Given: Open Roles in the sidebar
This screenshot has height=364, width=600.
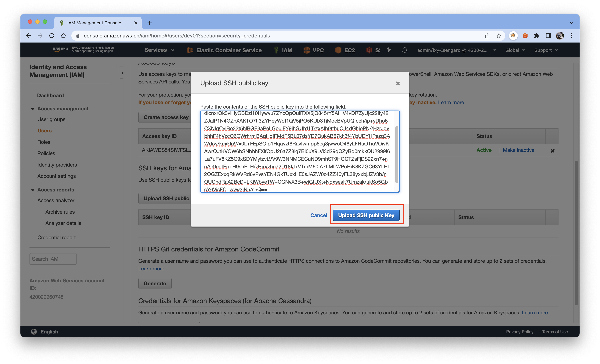Looking at the screenshot, I should click(44, 142).
